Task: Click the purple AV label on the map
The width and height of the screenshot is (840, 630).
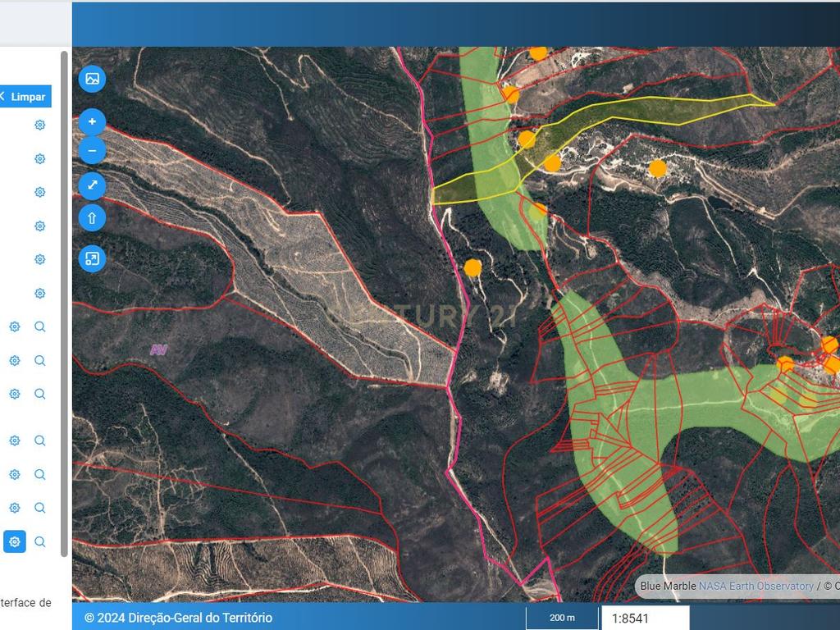Action: click(x=158, y=350)
